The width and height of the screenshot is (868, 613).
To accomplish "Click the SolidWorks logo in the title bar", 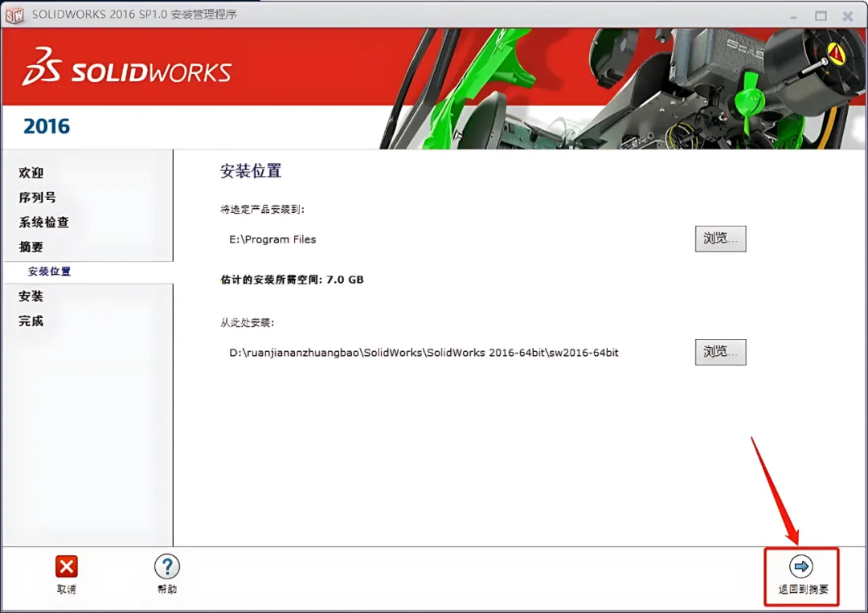I will [14, 16].
